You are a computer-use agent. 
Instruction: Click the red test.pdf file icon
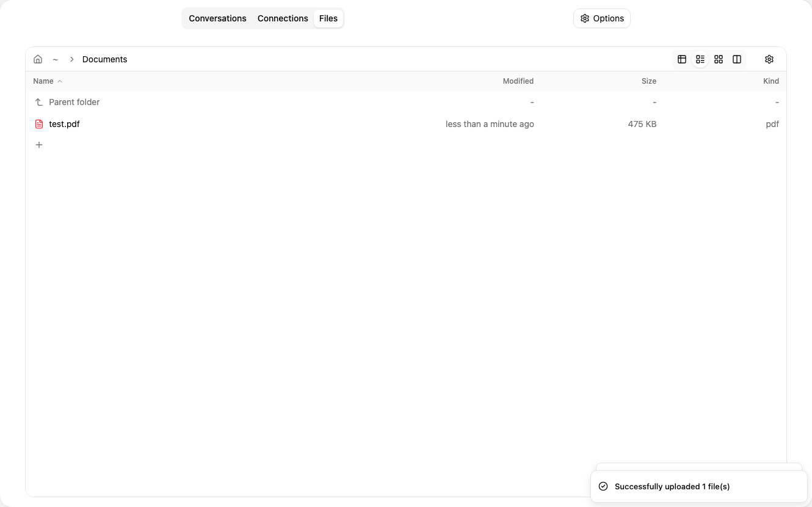(39, 124)
